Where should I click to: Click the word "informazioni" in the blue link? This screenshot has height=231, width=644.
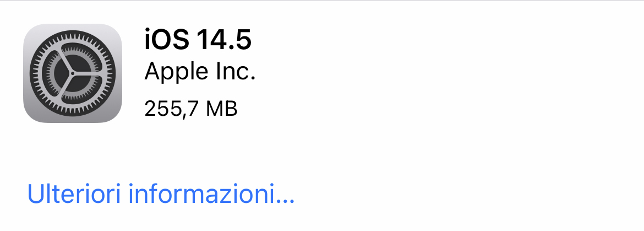201,194
